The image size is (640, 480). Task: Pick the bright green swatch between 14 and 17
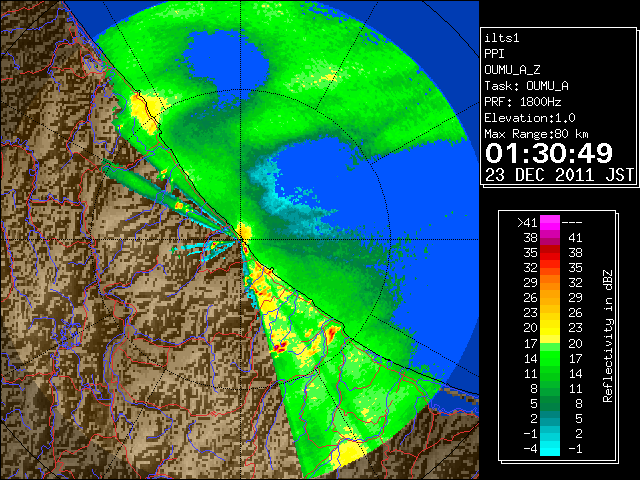pyautogui.click(x=550, y=358)
